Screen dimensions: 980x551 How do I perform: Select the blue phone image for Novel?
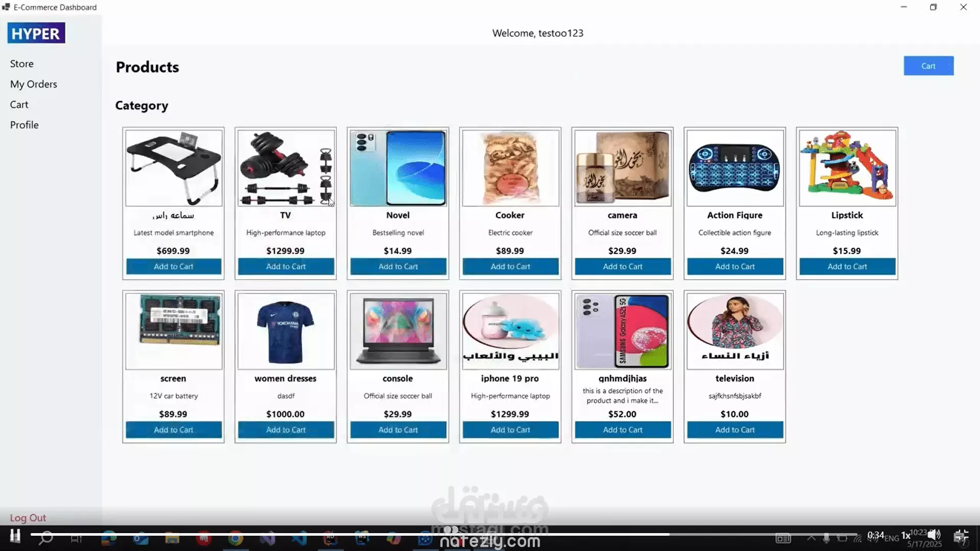coord(399,168)
